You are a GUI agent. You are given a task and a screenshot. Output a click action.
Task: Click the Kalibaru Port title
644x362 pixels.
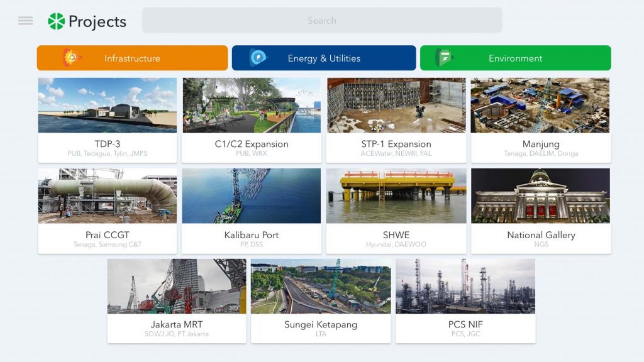click(x=252, y=235)
